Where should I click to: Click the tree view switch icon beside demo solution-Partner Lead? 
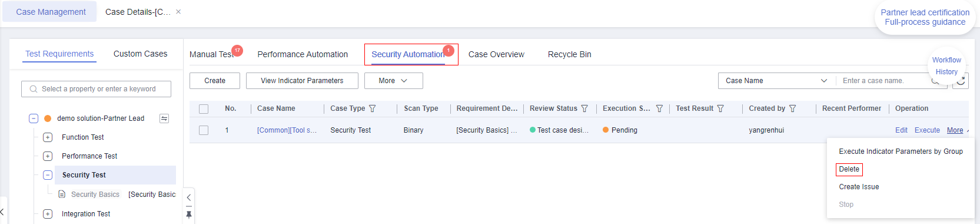pos(164,118)
